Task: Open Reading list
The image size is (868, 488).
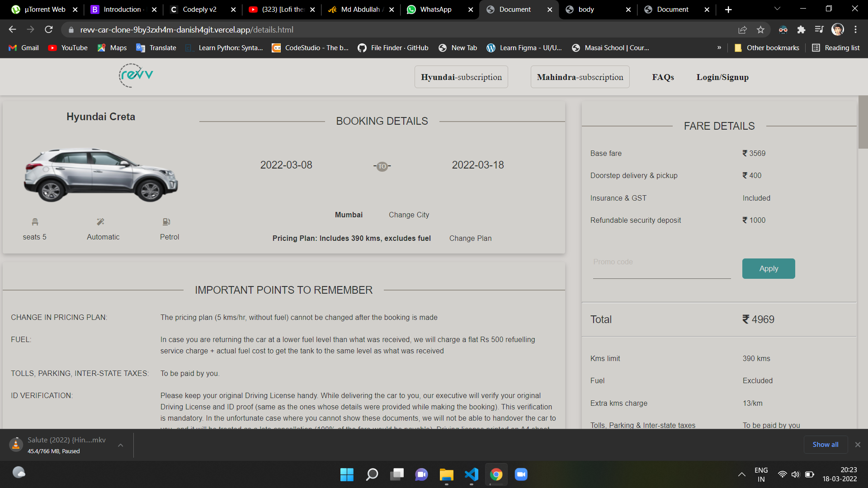Action: (836, 48)
